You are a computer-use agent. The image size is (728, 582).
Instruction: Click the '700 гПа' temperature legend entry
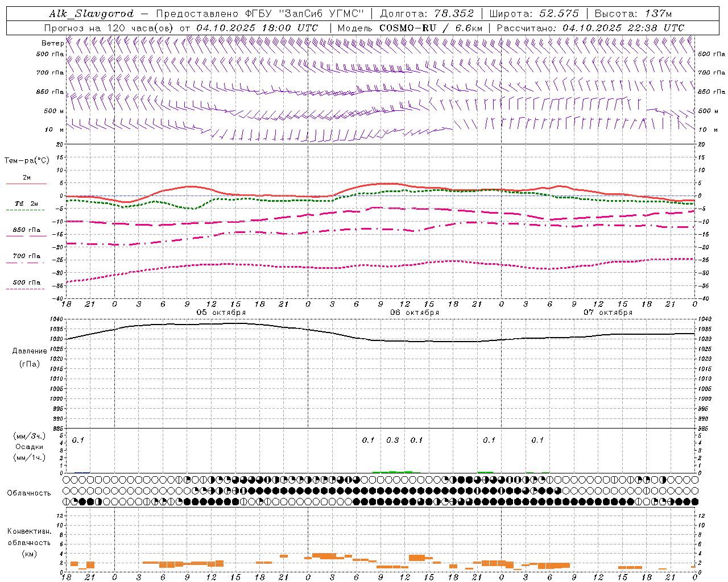[26, 259]
